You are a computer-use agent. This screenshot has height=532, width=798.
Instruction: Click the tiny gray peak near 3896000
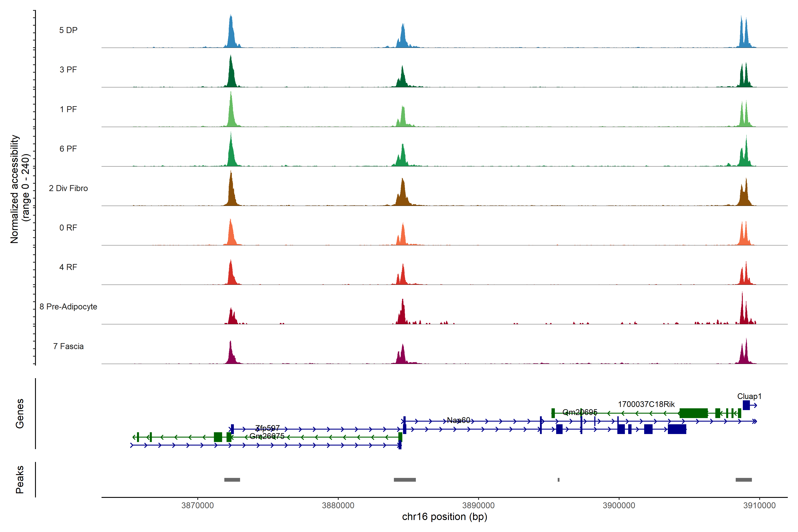558,480
